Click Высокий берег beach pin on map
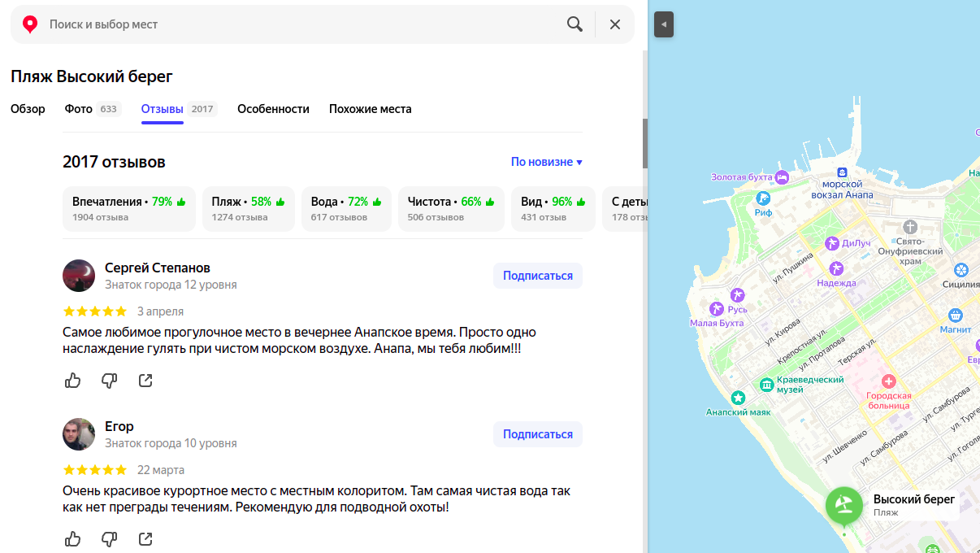Screen dimensions: 980x553 pyautogui.click(x=844, y=505)
